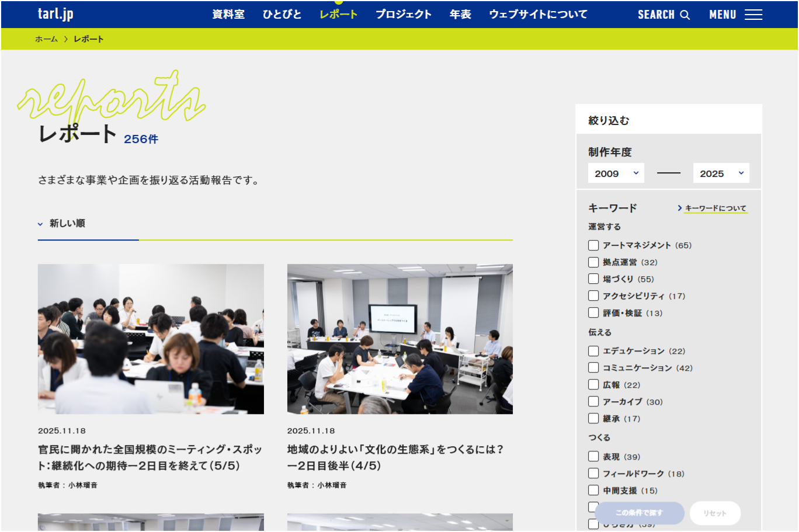Open the ホーム breadcrumb link

click(46, 39)
